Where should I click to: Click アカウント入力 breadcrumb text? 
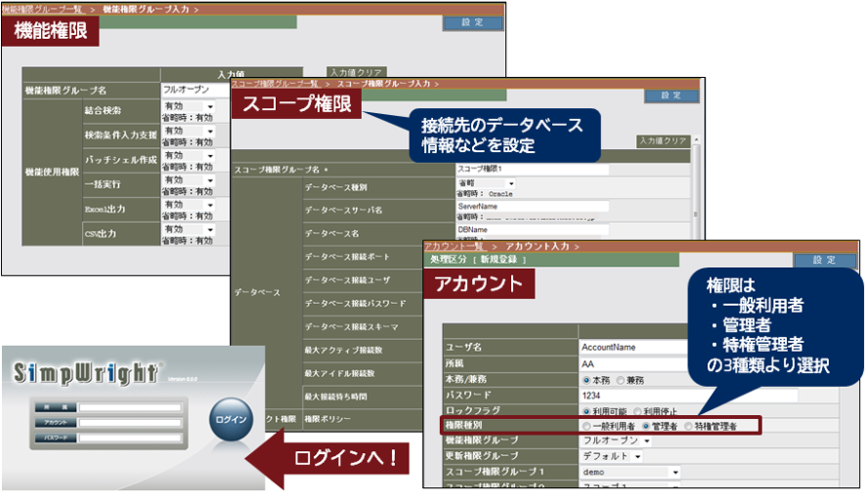point(537,246)
